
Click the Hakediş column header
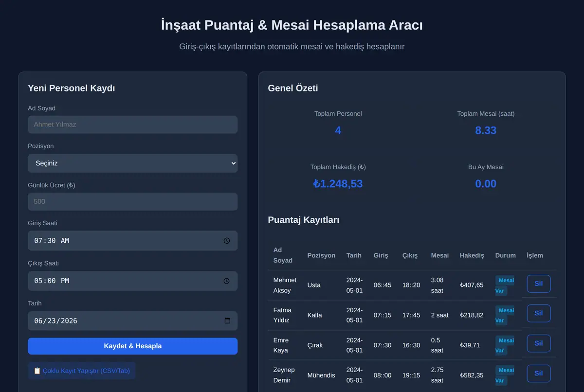[472, 255]
